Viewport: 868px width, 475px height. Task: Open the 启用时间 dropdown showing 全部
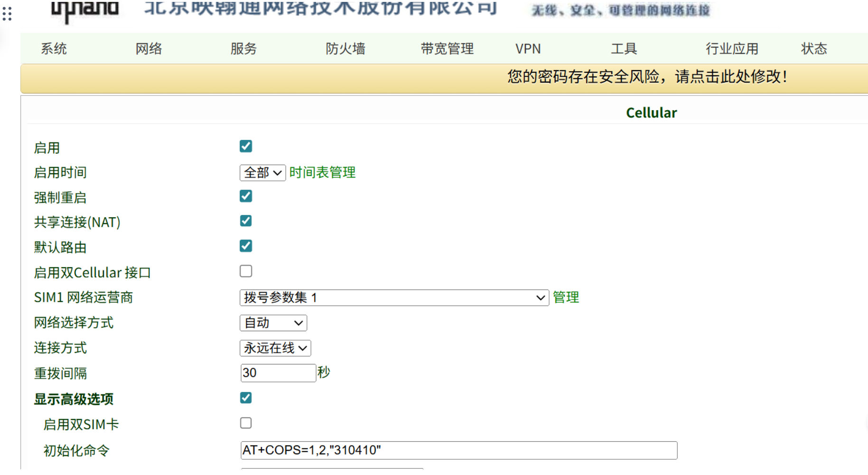click(262, 173)
